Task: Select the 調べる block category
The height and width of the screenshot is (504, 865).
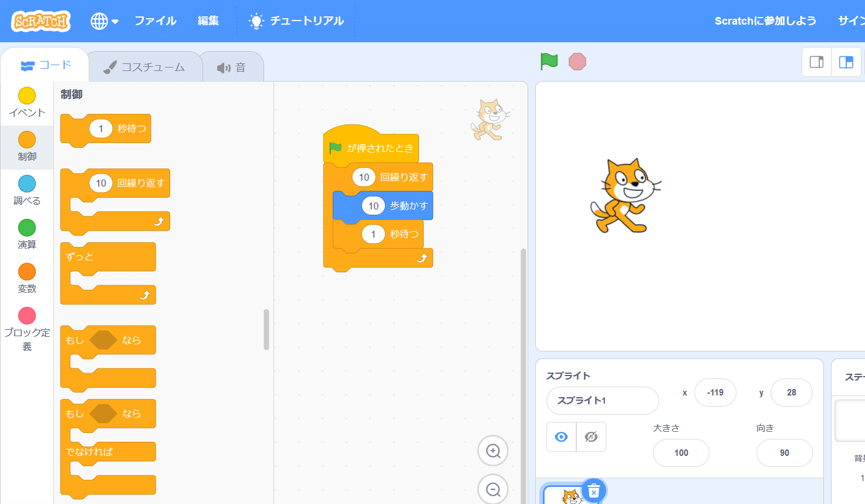Action: pyautogui.click(x=27, y=190)
